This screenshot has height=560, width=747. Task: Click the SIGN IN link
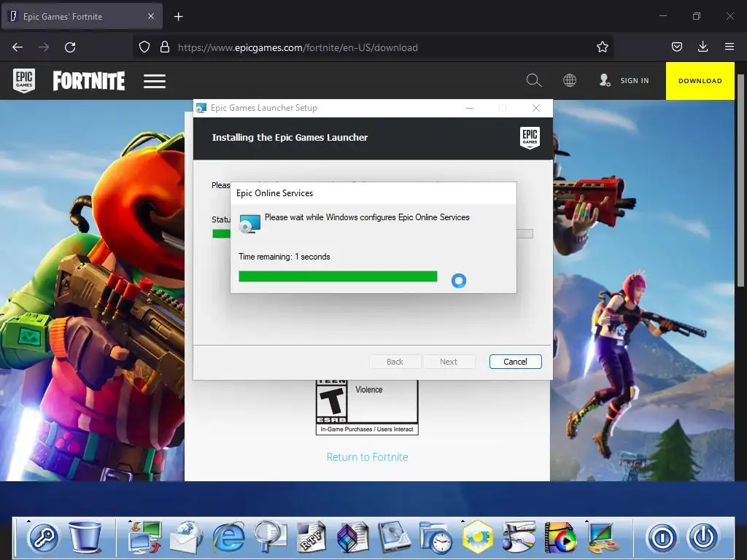point(634,81)
